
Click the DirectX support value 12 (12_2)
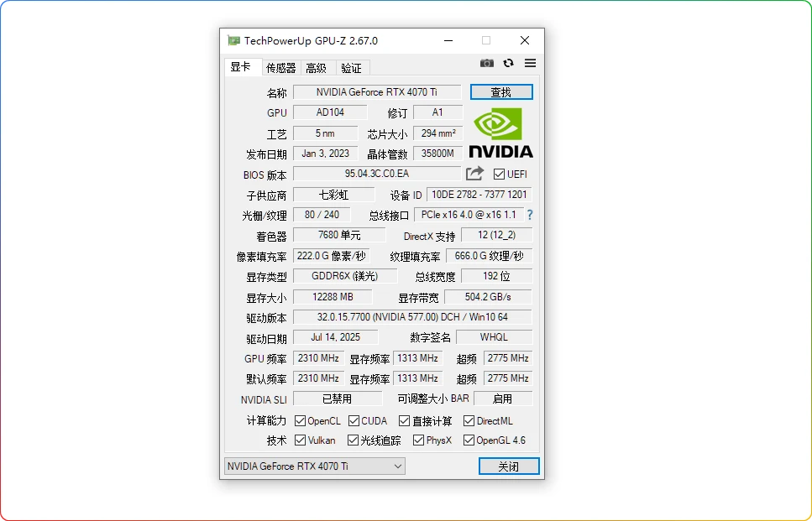(x=496, y=235)
